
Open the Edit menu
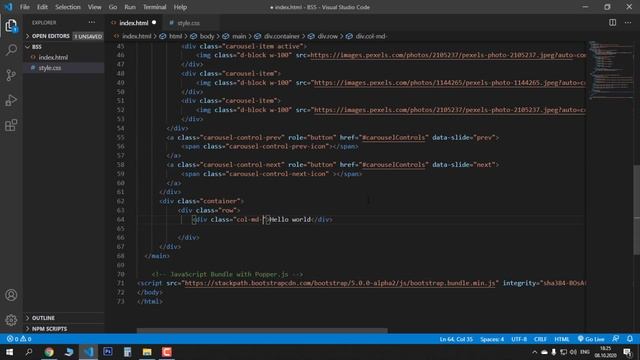click(42, 7)
